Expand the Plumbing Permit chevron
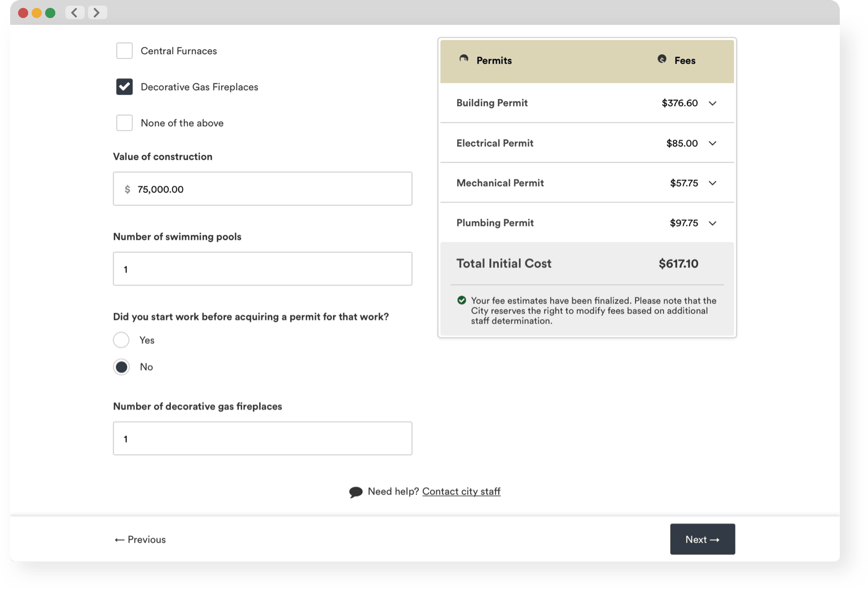Screen dimensions: 868x589 712,223
